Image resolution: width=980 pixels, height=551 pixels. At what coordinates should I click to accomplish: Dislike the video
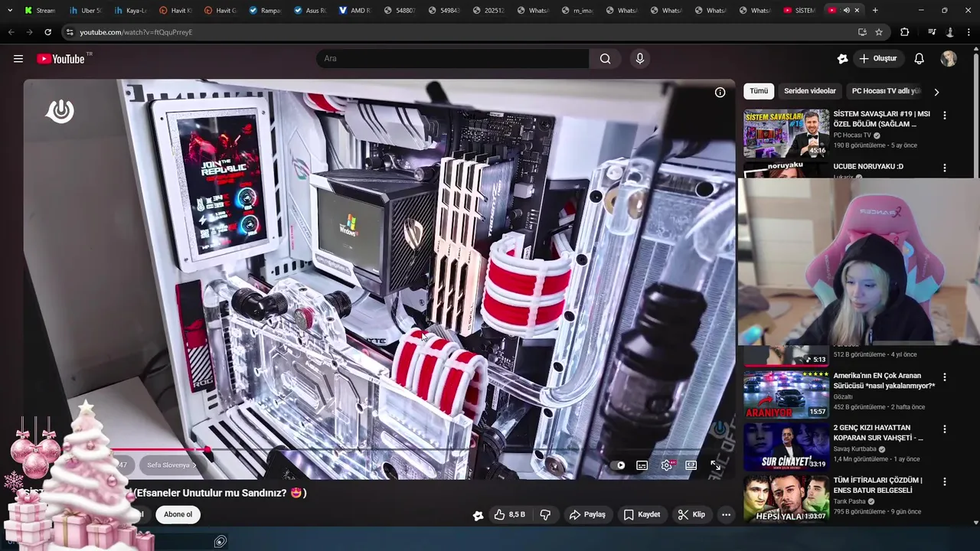coord(545,515)
